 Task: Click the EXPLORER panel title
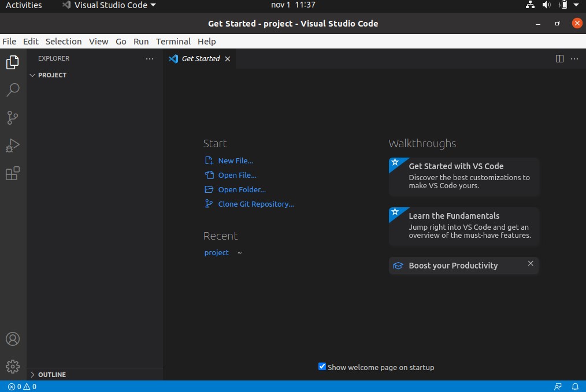point(53,59)
